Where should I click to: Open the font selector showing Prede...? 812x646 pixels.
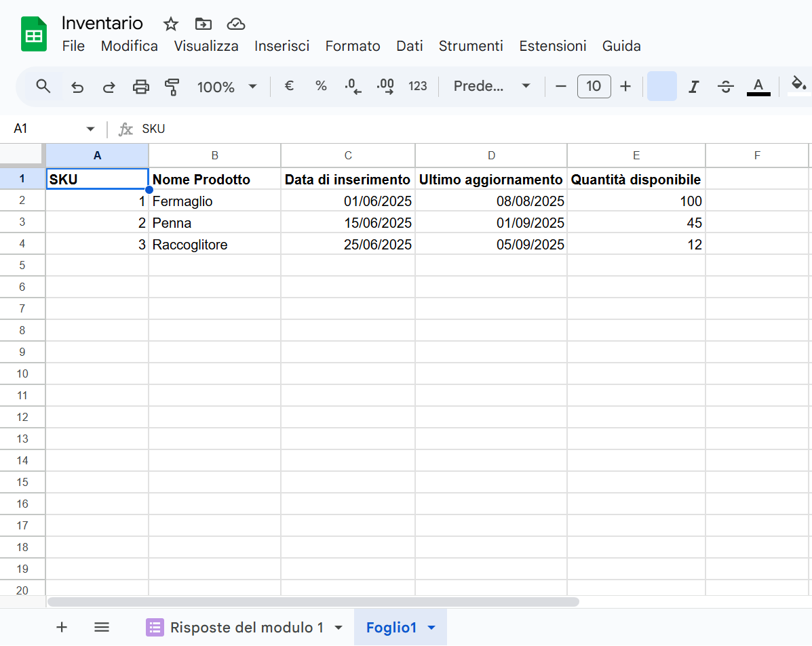click(492, 87)
